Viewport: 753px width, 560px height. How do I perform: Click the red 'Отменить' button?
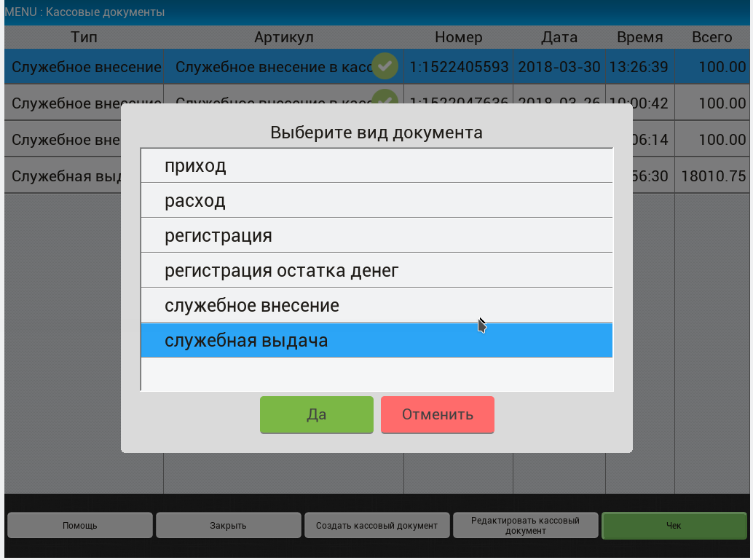(438, 414)
